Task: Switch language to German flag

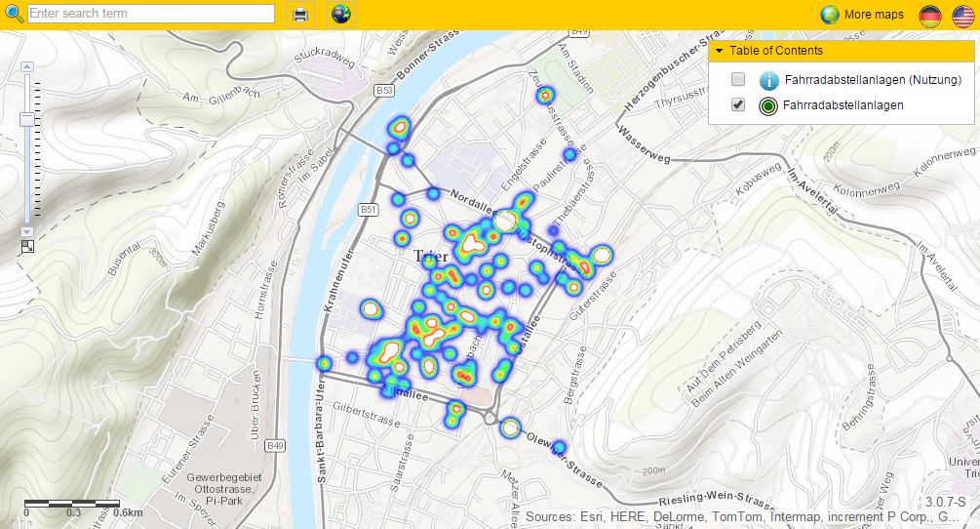Action: pos(930,16)
